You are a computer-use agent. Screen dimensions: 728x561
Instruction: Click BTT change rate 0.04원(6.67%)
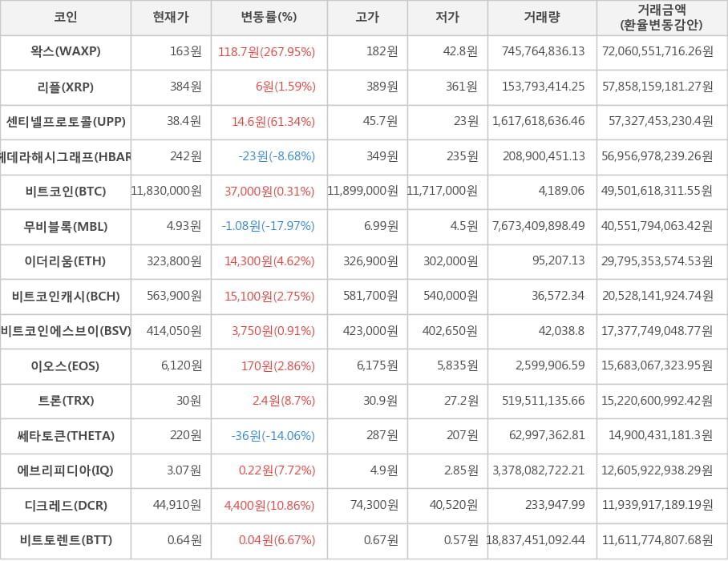pyautogui.click(x=277, y=540)
